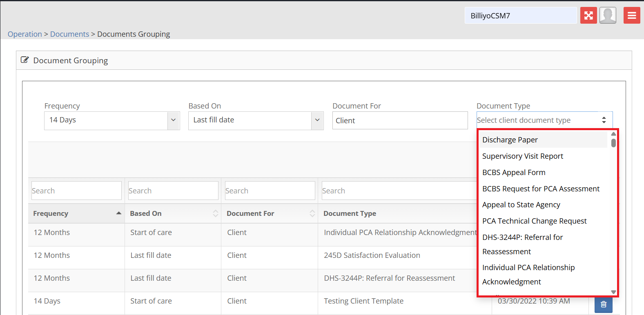Open the red hamburger menu
644x315 pixels.
(632, 16)
